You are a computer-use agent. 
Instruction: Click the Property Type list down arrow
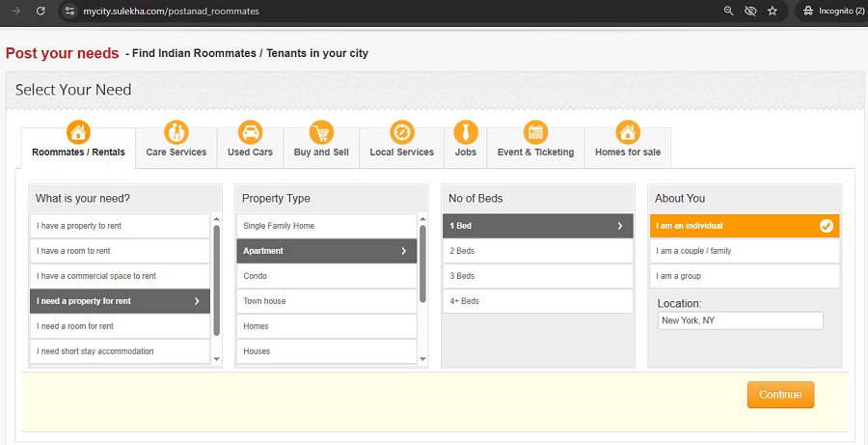point(422,358)
